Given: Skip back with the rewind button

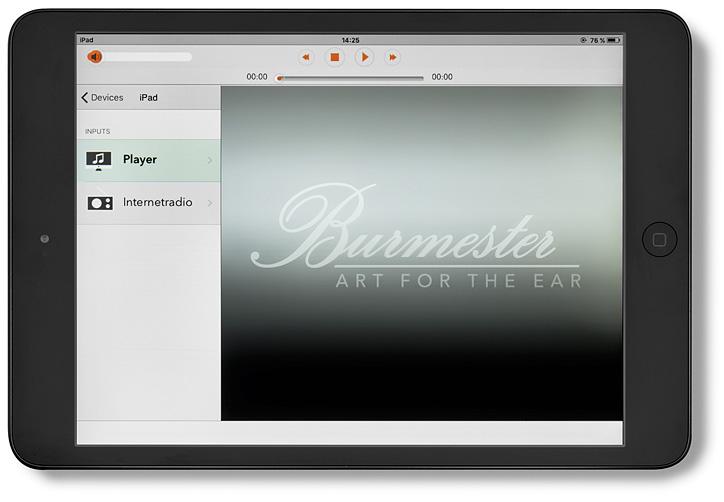Looking at the screenshot, I should 306,57.
